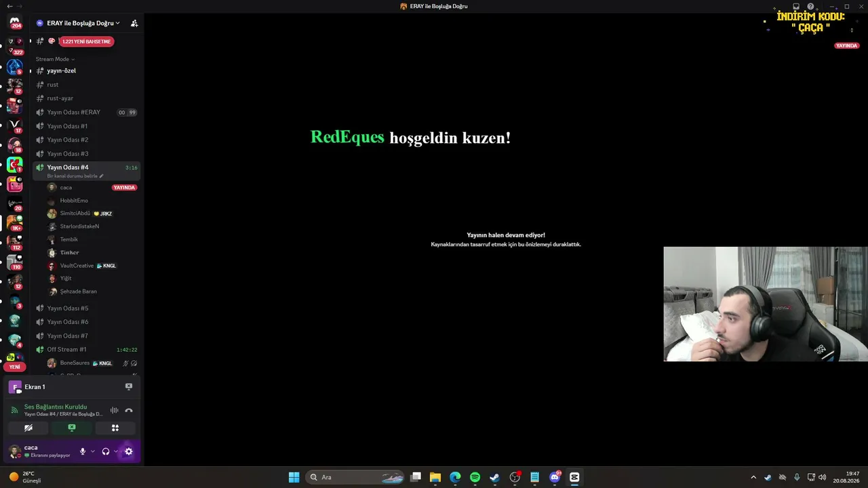Open Ses Bağlantısı Kuruldu connection details
Viewport: 868px width, 488px height.
tap(56, 407)
